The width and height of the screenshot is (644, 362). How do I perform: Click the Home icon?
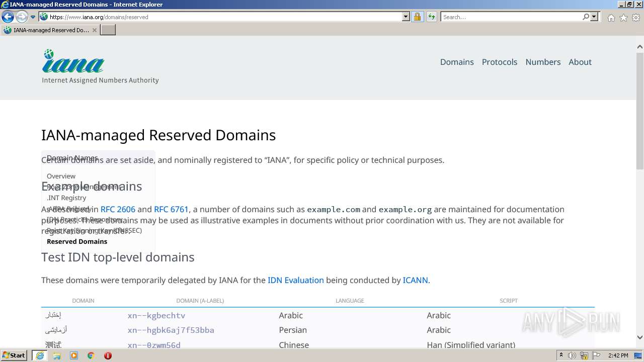pos(611,18)
